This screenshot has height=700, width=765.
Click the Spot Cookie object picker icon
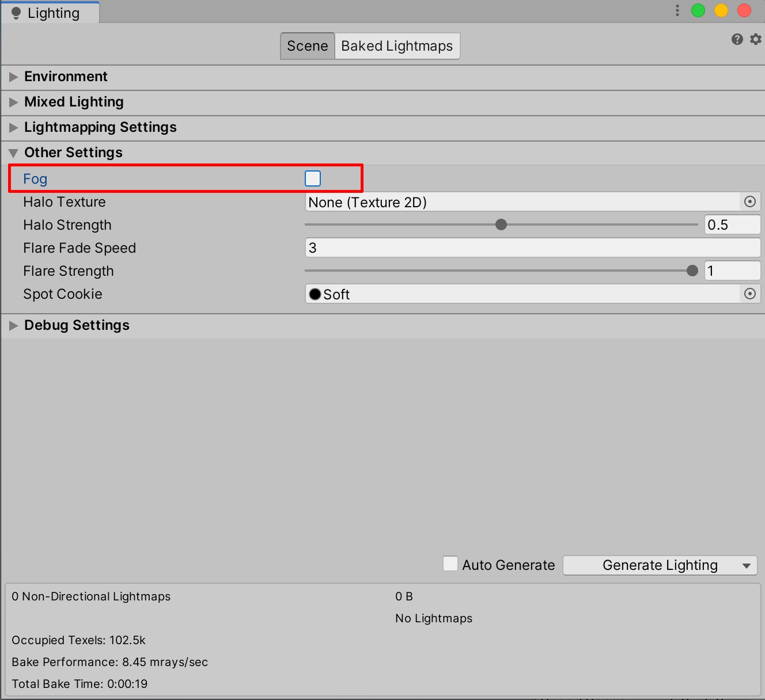tap(749, 294)
